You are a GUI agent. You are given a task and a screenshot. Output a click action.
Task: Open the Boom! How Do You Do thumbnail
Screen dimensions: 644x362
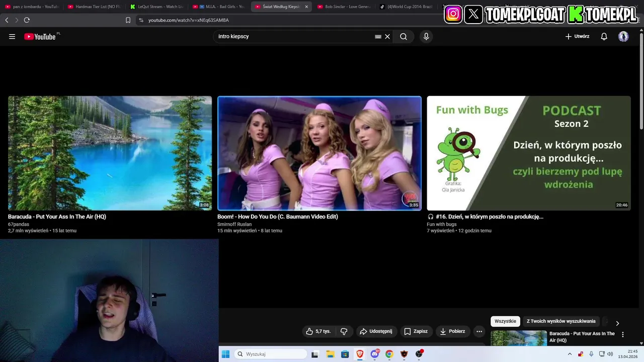pyautogui.click(x=319, y=153)
